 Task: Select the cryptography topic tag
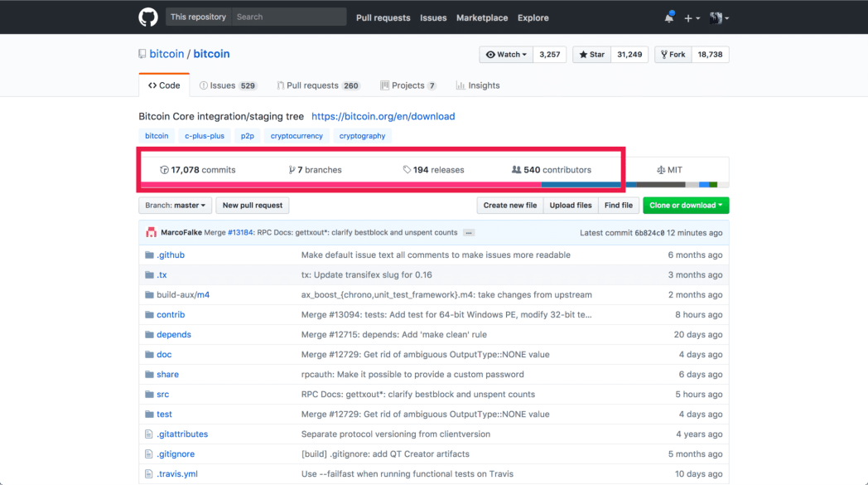pos(362,136)
